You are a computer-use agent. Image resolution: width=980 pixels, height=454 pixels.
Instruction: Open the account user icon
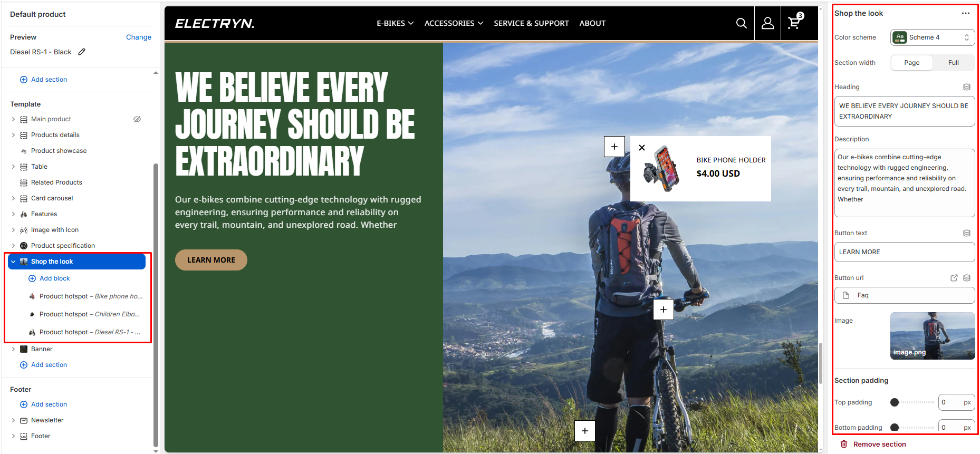coord(768,23)
